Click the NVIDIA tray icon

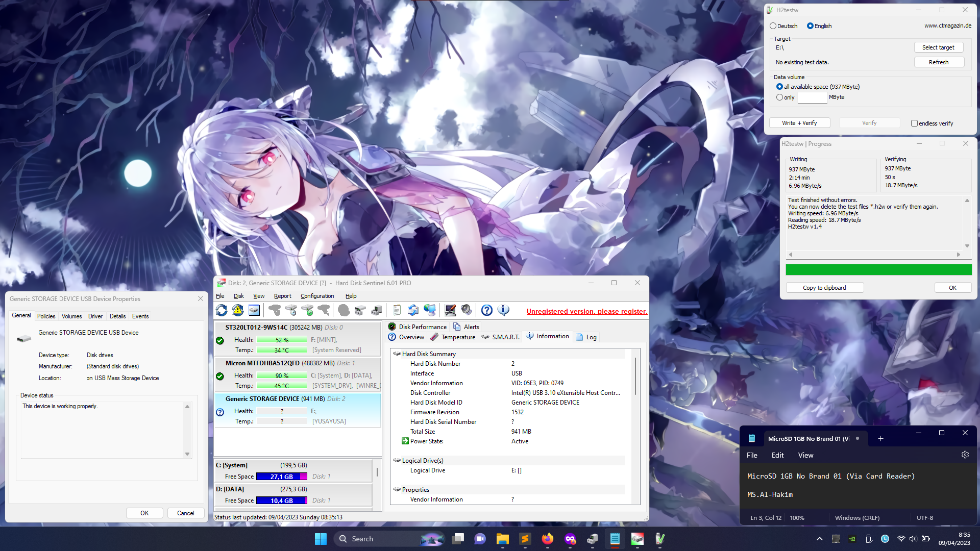(x=852, y=539)
